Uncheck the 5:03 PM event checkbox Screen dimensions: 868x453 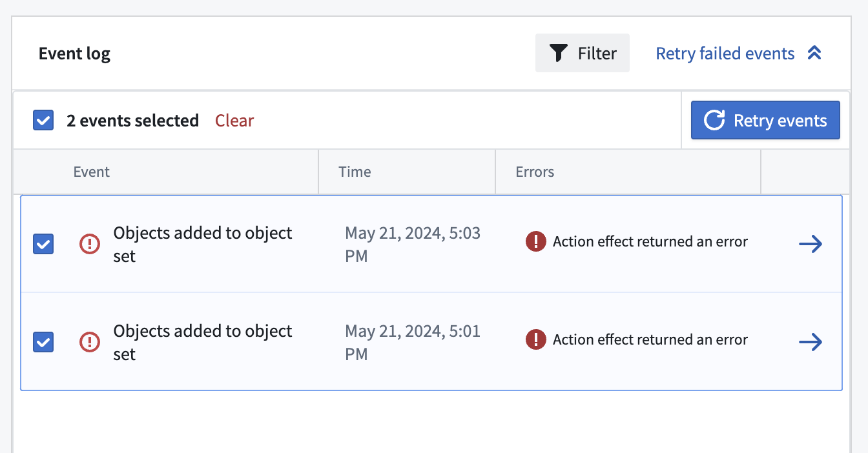tap(43, 244)
